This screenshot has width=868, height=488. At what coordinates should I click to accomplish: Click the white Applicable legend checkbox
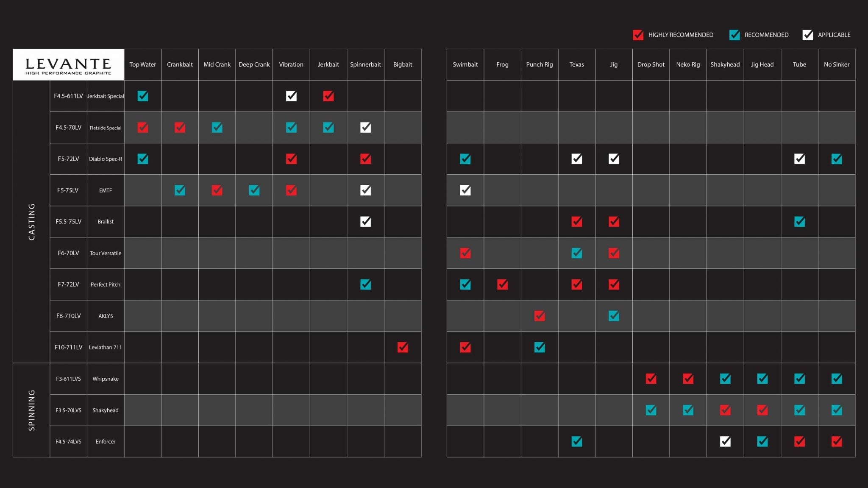[807, 35]
